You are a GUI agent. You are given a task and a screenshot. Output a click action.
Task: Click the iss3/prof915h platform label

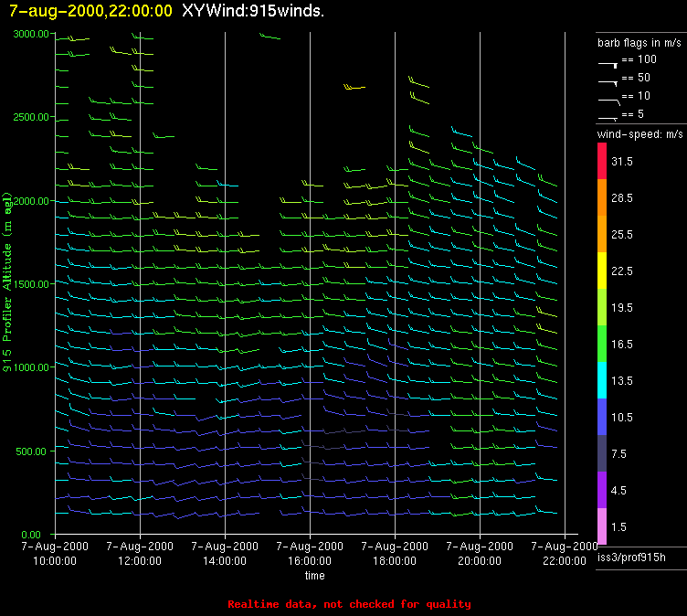[631, 557]
